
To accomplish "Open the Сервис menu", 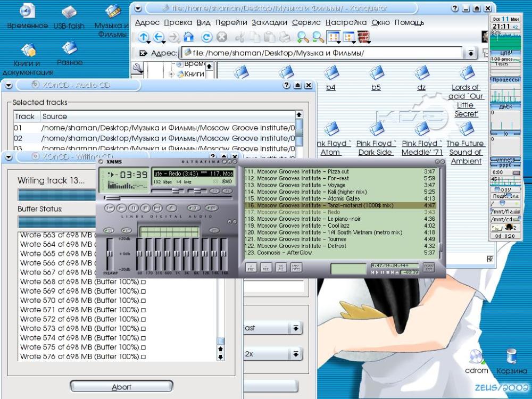I will point(306,23).
